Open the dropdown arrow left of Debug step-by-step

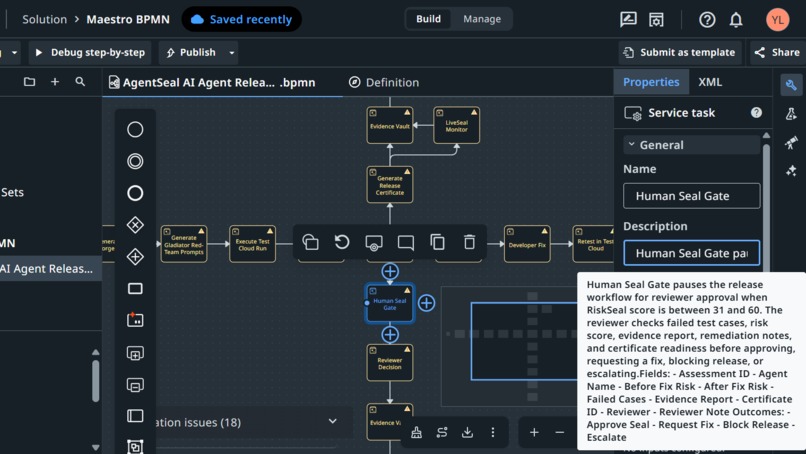pos(14,52)
